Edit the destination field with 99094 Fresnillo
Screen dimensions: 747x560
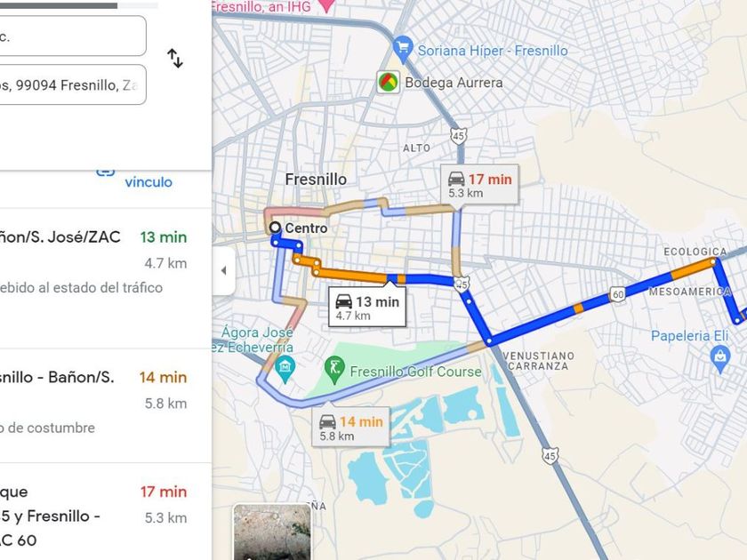72,84
